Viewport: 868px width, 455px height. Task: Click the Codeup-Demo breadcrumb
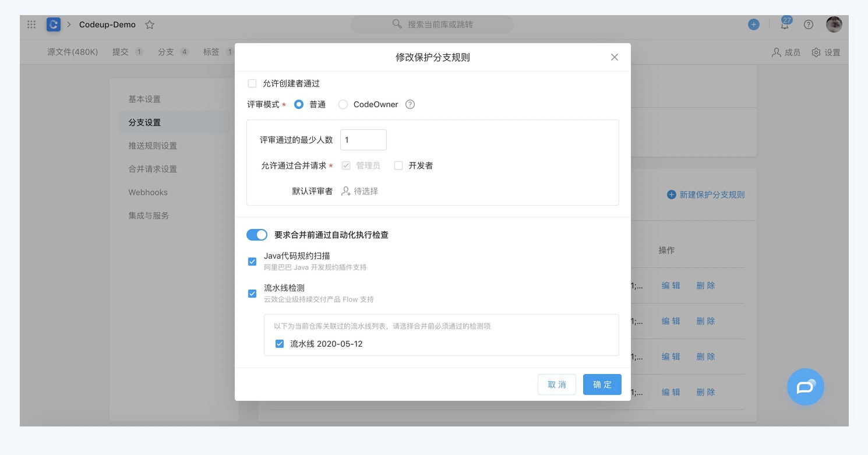click(107, 24)
